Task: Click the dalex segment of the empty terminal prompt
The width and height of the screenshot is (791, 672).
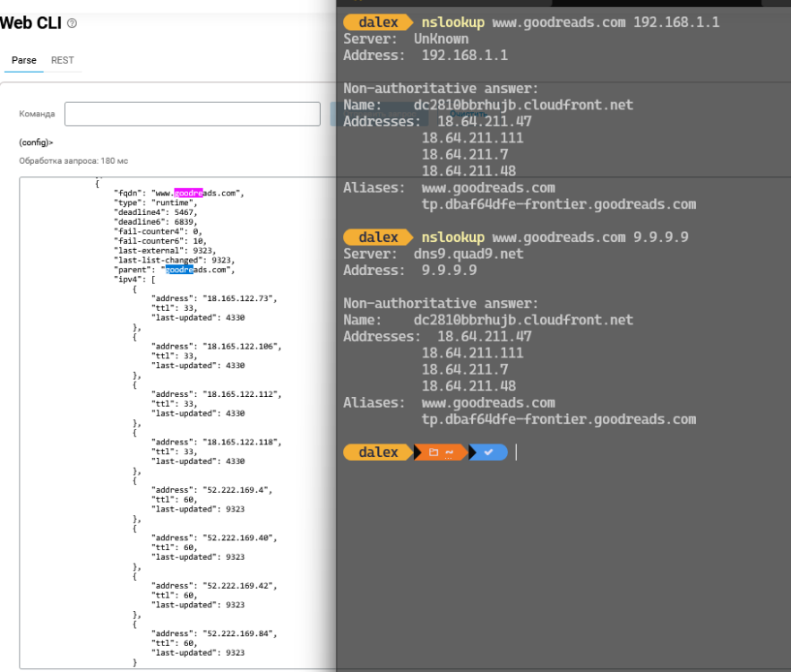Action: click(x=378, y=452)
